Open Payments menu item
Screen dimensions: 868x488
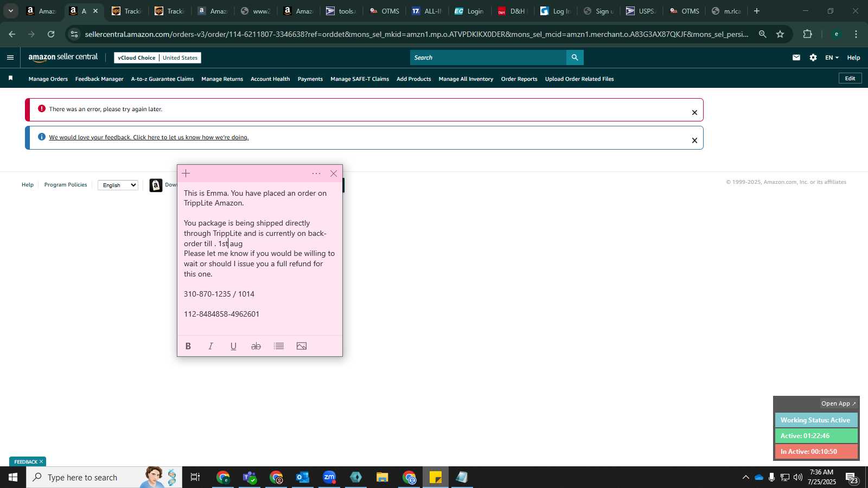310,79
